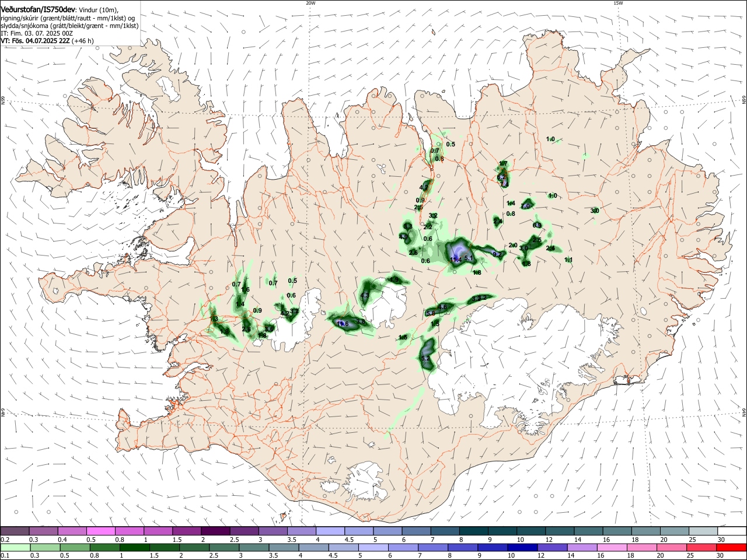
Task: Click the 4.6 precipitation value
Action: coord(442,307)
